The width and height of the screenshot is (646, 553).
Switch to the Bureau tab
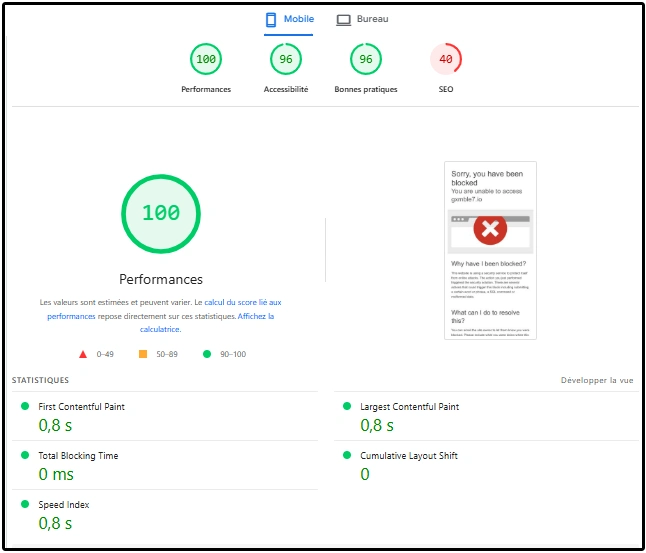(371, 20)
